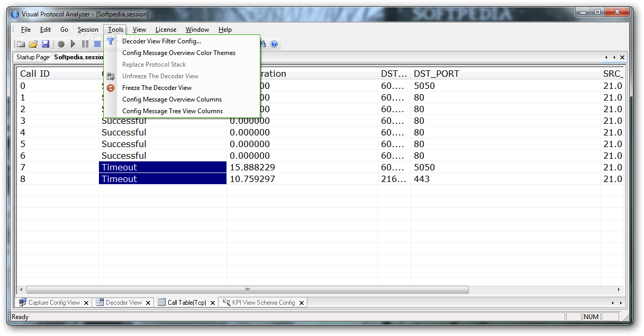Close the Call Table(Tcp) tab
Screen dimensions: 644x336
pyautogui.click(x=212, y=303)
